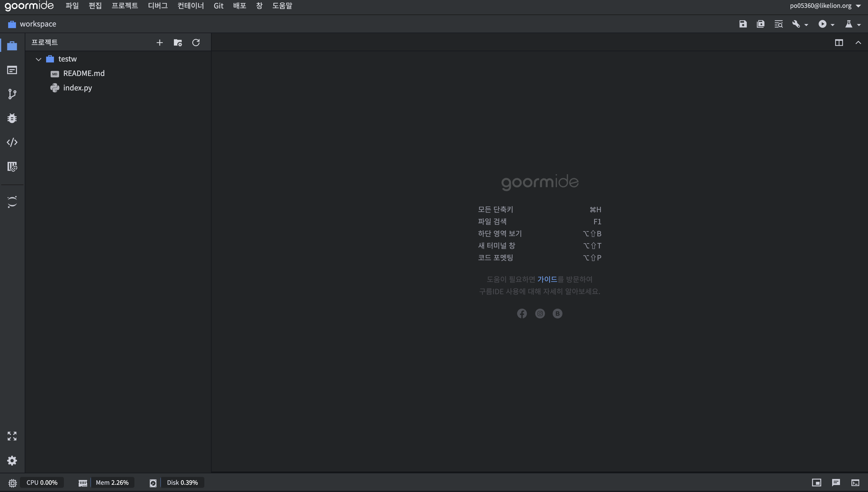Click the Disk 0.39% status entry
Screen dimensions: 868x492
(x=182, y=483)
